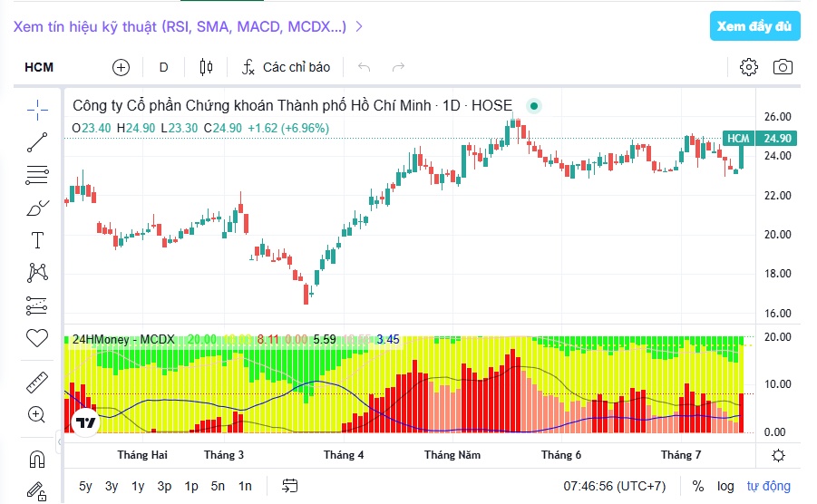The image size is (817, 504).
Task: Click the 'Xem đầy đủ' button
Action: 754,26
